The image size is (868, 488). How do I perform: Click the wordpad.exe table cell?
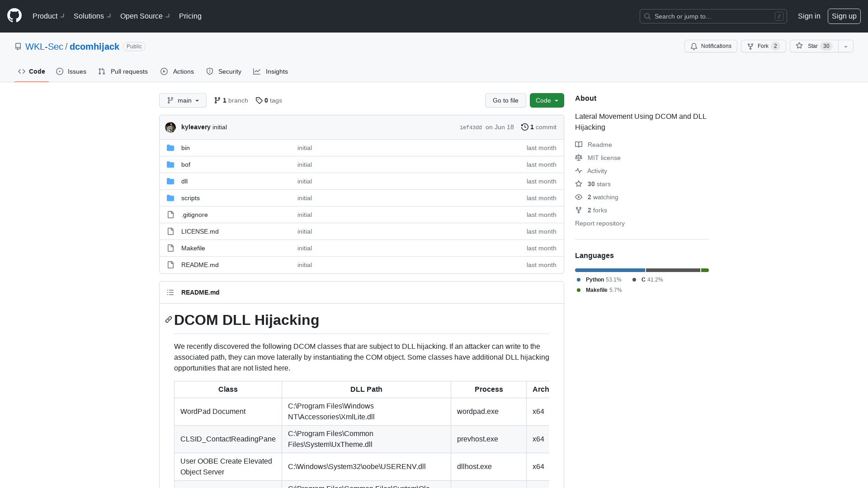click(x=489, y=412)
